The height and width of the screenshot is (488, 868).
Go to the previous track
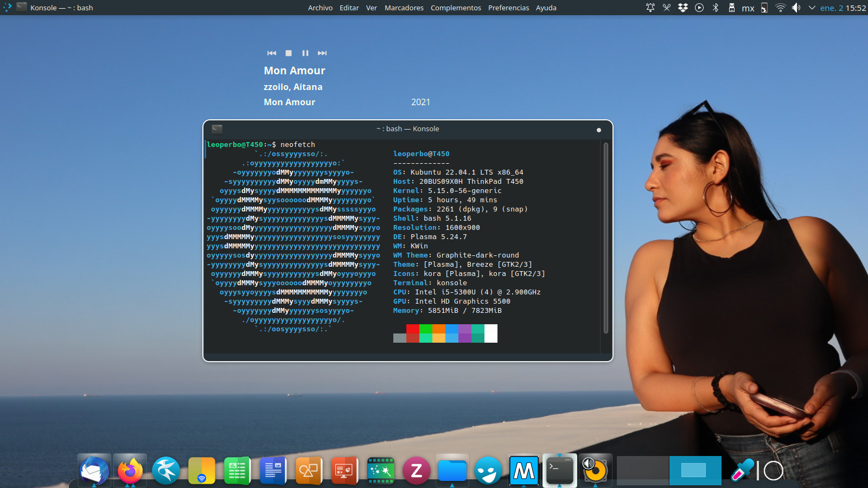(272, 53)
